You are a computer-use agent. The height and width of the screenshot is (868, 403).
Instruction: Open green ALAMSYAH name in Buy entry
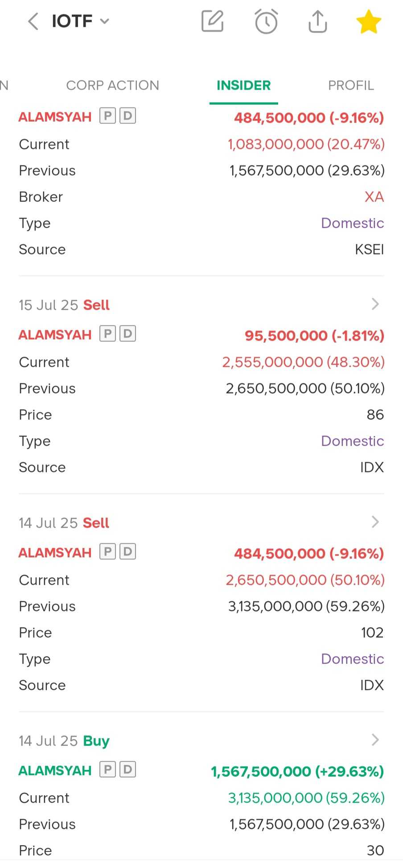tap(55, 770)
